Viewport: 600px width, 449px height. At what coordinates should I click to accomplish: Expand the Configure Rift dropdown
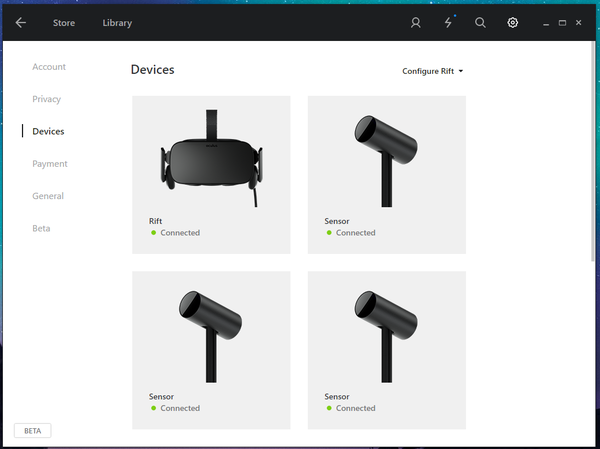click(432, 71)
